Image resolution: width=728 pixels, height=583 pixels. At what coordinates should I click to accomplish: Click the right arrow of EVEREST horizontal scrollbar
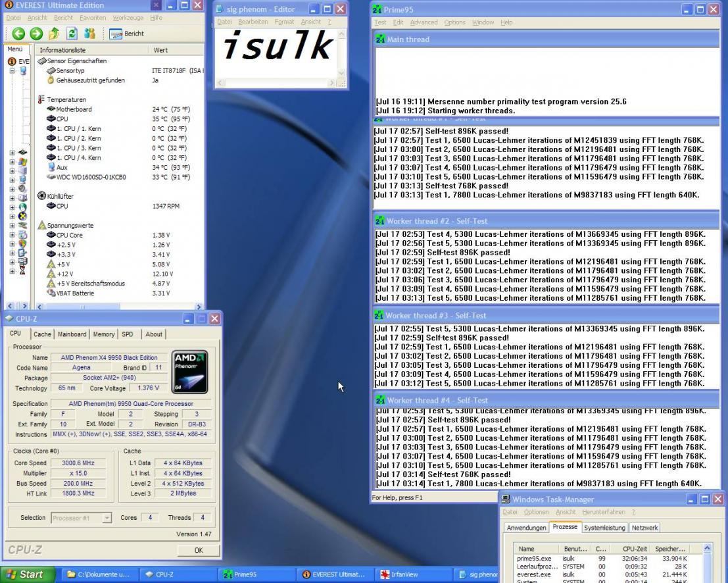tap(199, 307)
